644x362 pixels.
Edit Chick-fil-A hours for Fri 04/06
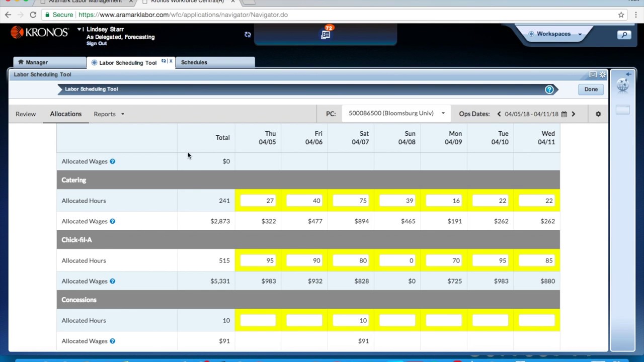304,260
